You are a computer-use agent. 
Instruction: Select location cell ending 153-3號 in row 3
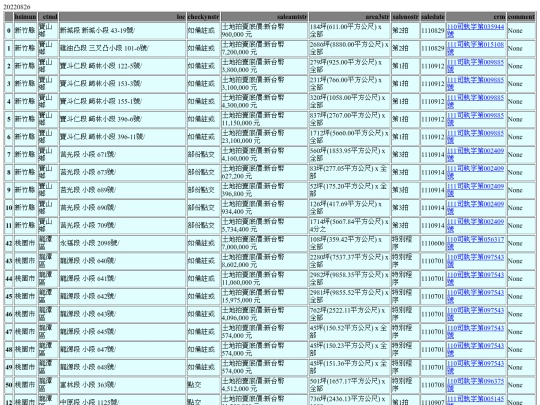point(122,83)
